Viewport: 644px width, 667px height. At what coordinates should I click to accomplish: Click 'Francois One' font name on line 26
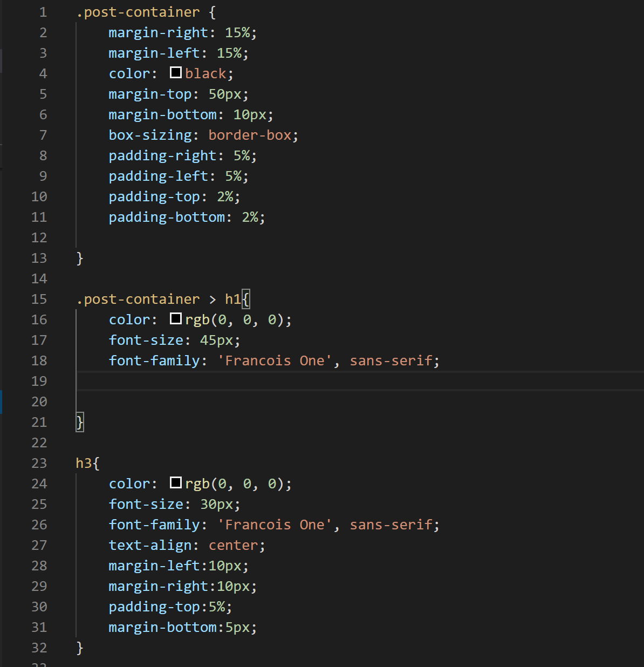point(275,525)
